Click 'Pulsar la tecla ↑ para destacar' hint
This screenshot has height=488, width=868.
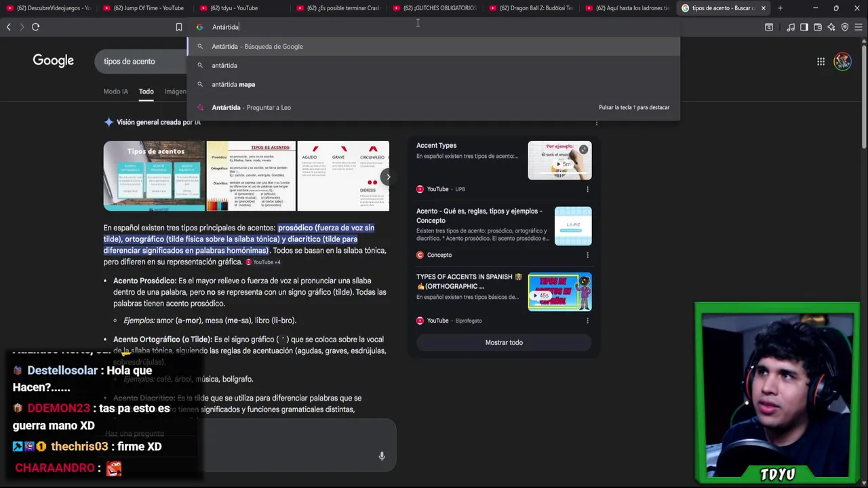click(x=634, y=108)
